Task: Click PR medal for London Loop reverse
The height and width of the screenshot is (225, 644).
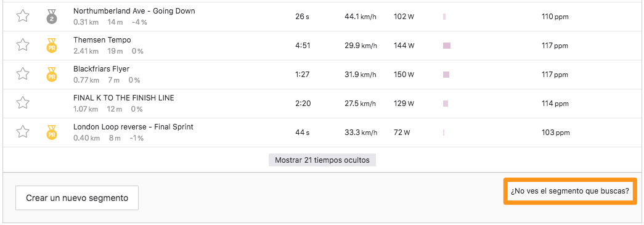Action: point(52,132)
